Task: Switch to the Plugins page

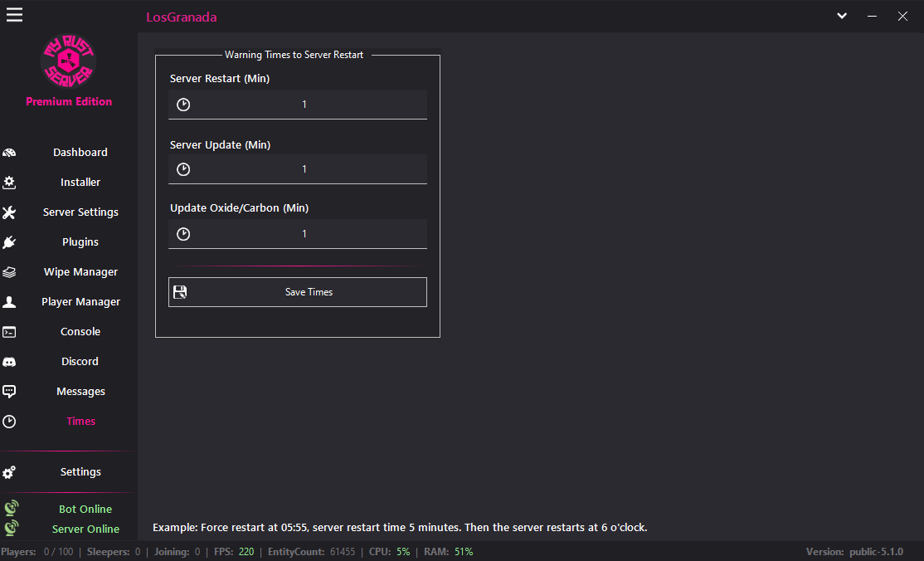Action: tap(80, 242)
